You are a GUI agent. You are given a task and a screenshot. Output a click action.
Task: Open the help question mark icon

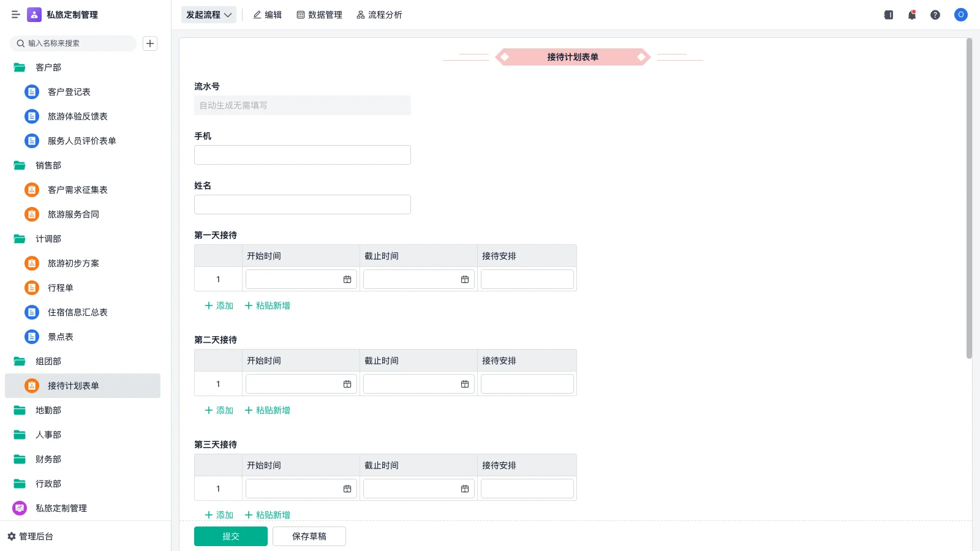935,15
